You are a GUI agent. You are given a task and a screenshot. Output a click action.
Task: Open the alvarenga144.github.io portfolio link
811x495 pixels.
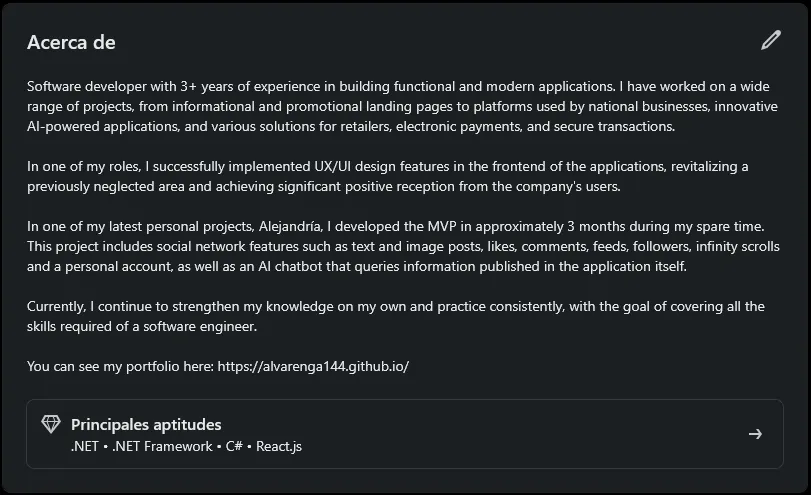click(x=313, y=366)
